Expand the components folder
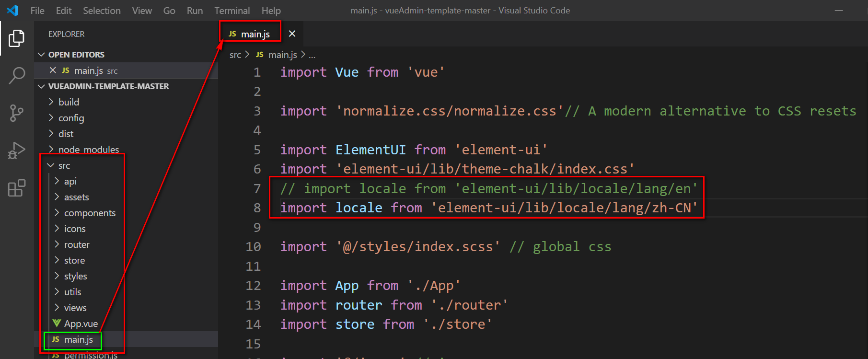 [x=57, y=213]
